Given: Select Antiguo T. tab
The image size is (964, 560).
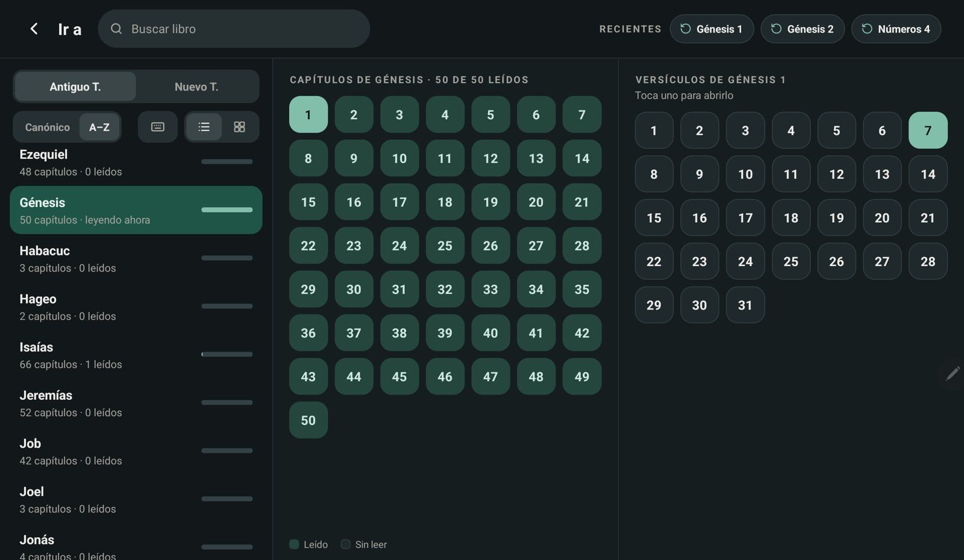Looking at the screenshot, I should [x=75, y=87].
